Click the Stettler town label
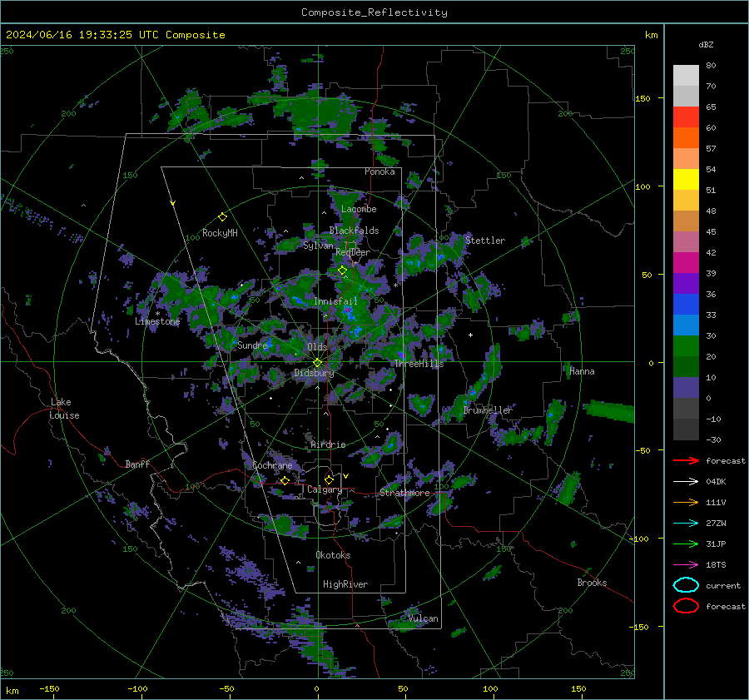Screen dimensions: 749x700 [x=485, y=241]
